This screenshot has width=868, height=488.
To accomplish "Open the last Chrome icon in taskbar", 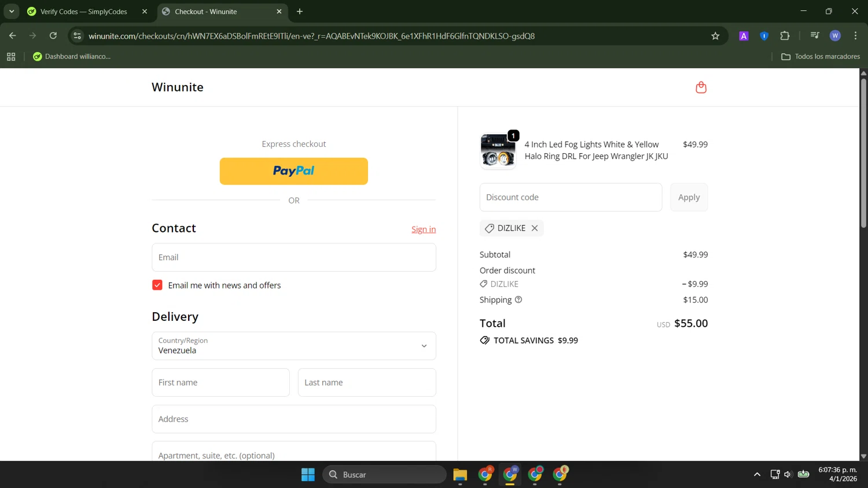I will tap(560, 475).
